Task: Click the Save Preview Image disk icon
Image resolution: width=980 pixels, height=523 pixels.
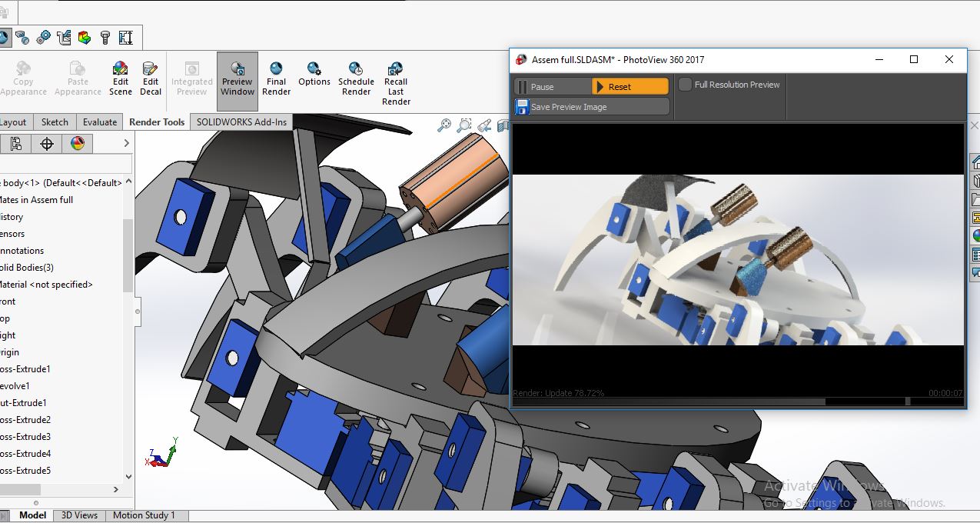Action: [x=522, y=106]
